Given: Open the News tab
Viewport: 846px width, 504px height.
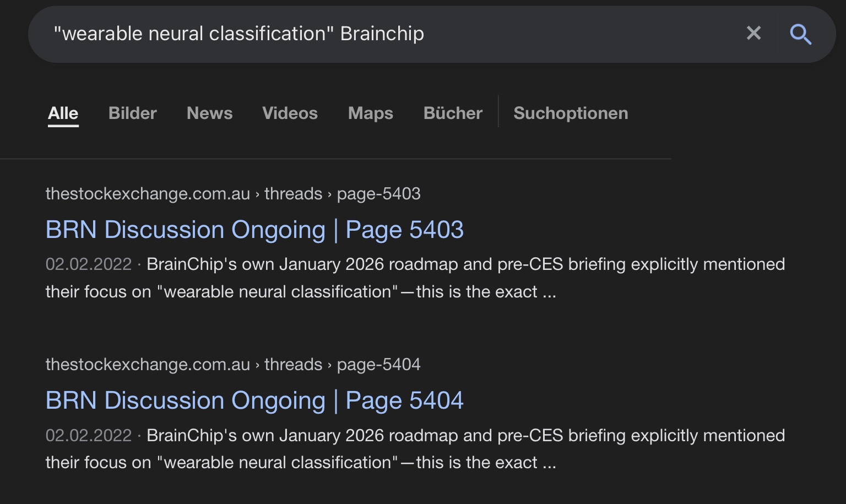Looking at the screenshot, I should [x=209, y=113].
